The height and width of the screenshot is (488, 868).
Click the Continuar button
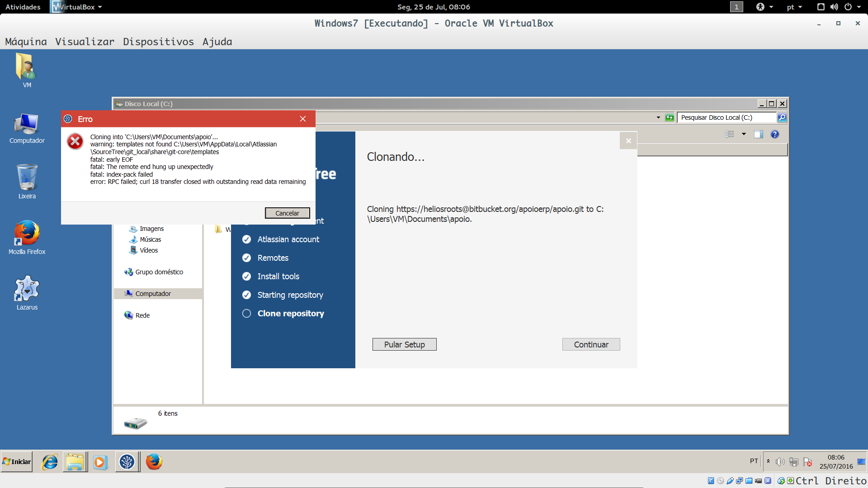591,344
